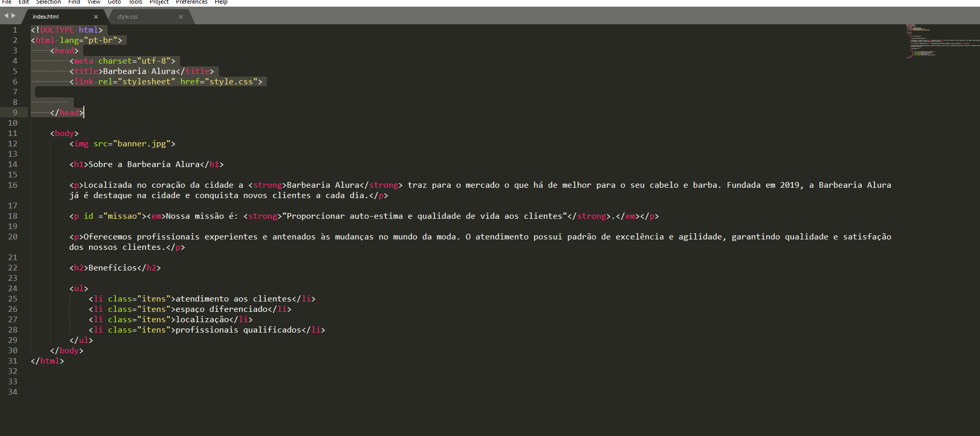
Task: Close the style.css tab
Action: pyautogui.click(x=181, y=17)
